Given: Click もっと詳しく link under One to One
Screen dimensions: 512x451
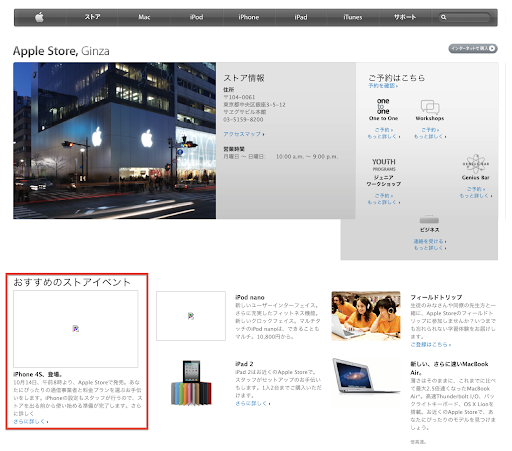Looking at the screenshot, I should [384, 137].
